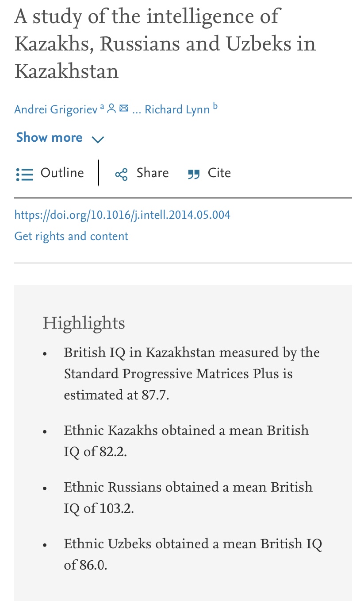Screen dimensions: 364x601
Task: Click the envelope email icon beside Andrei Grigoriev
Action: point(124,109)
